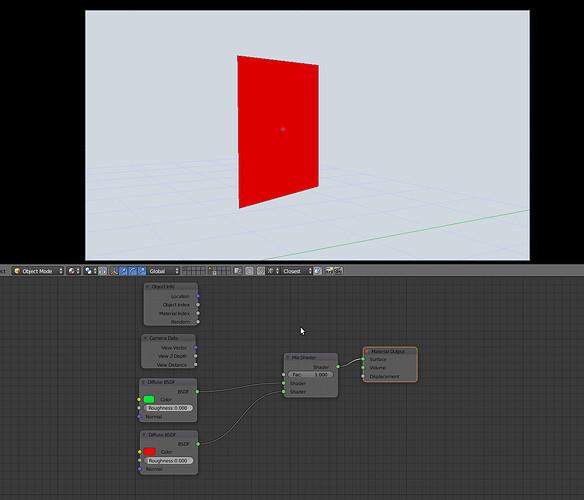Enable the scale manipulator icon

[142, 271]
